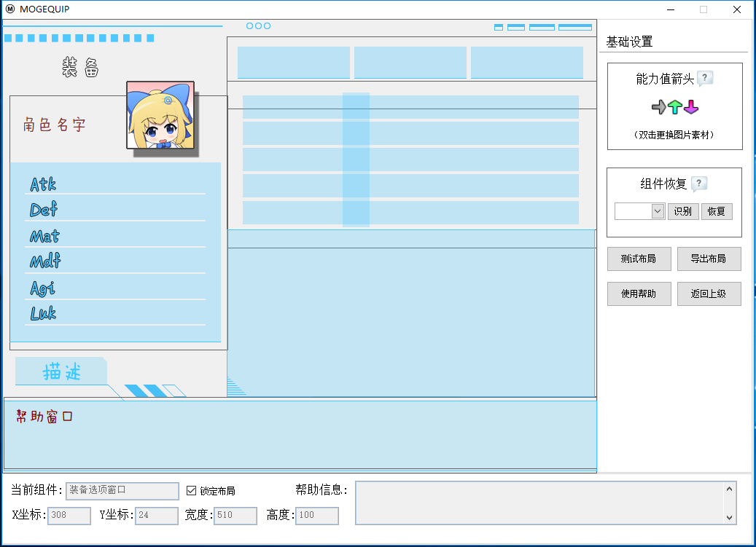Viewport: 756px width, 547px height.
Task: Click the MOGEQUIP app icon in title bar
Action: pos(10,9)
